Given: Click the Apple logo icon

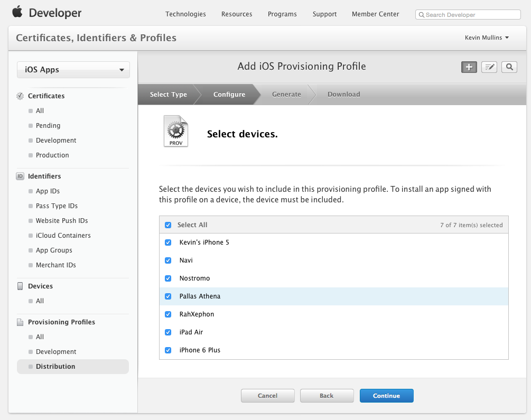Looking at the screenshot, I should point(17,12).
